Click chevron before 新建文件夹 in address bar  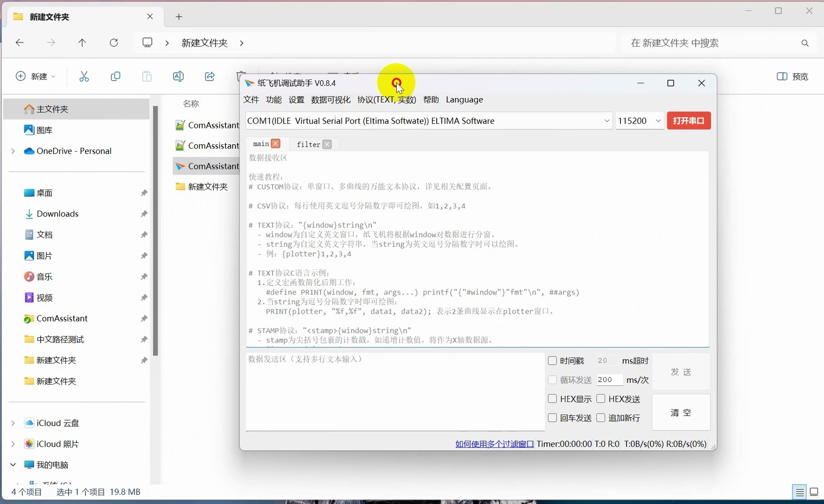pos(167,43)
